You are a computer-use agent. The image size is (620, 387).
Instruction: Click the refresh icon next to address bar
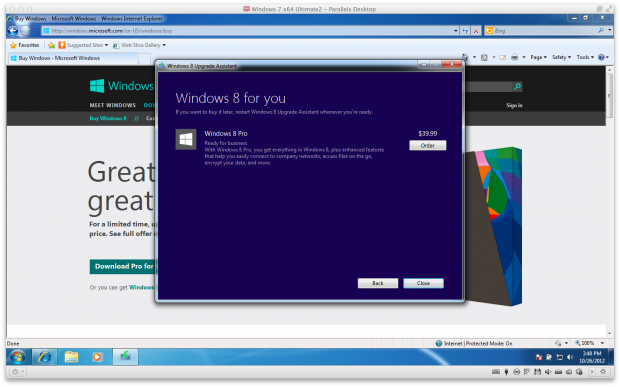coord(465,30)
